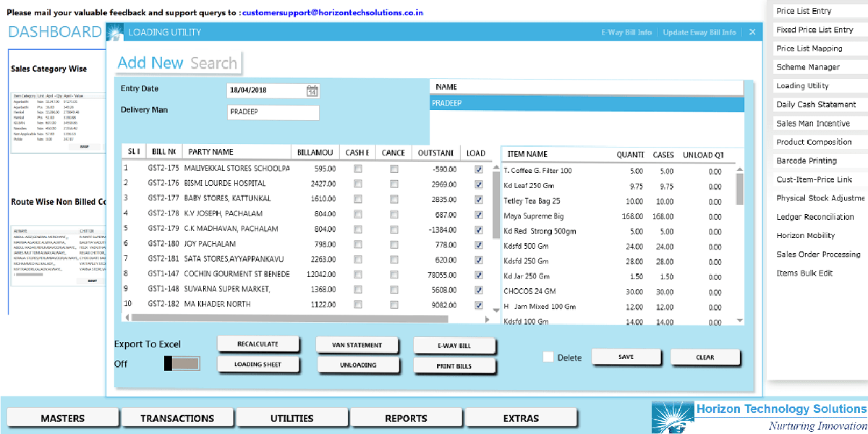Image resolution: width=868 pixels, height=434 pixels.
Task: Select the Add New tab
Action: (x=150, y=63)
